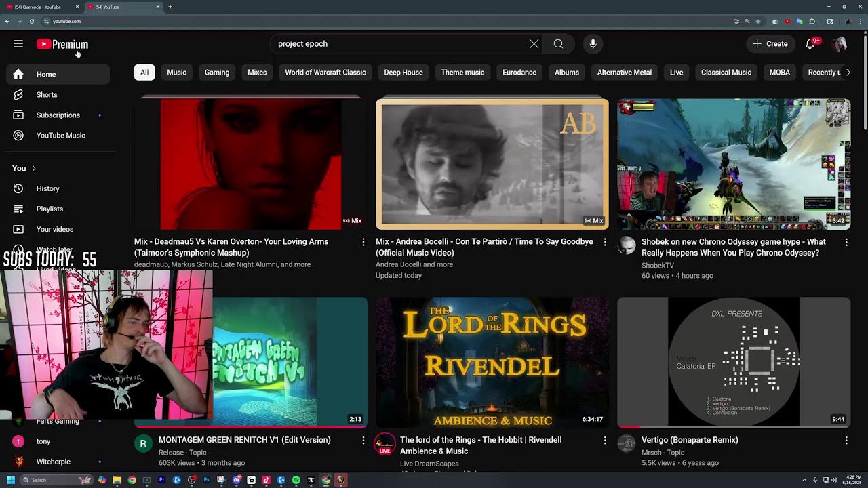This screenshot has width=868, height=488.
Task: Open the notifications bell
Action: pyautogui.click(x=810, y=44)
